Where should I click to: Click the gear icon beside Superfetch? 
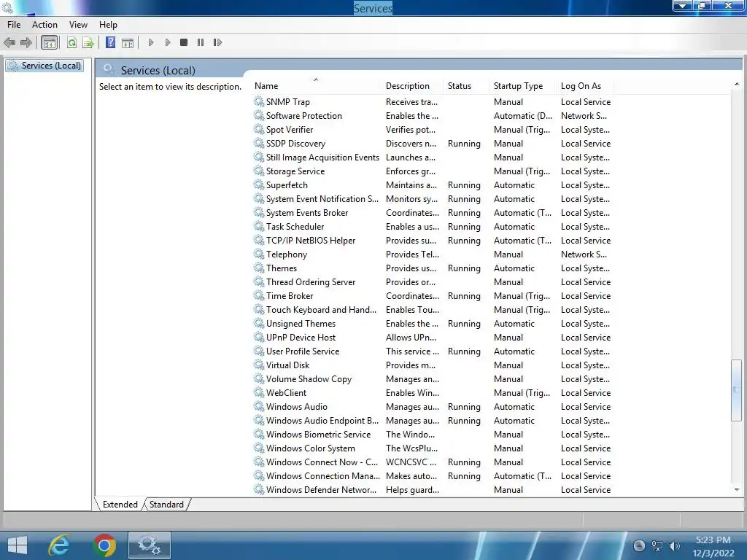point(259,184)
